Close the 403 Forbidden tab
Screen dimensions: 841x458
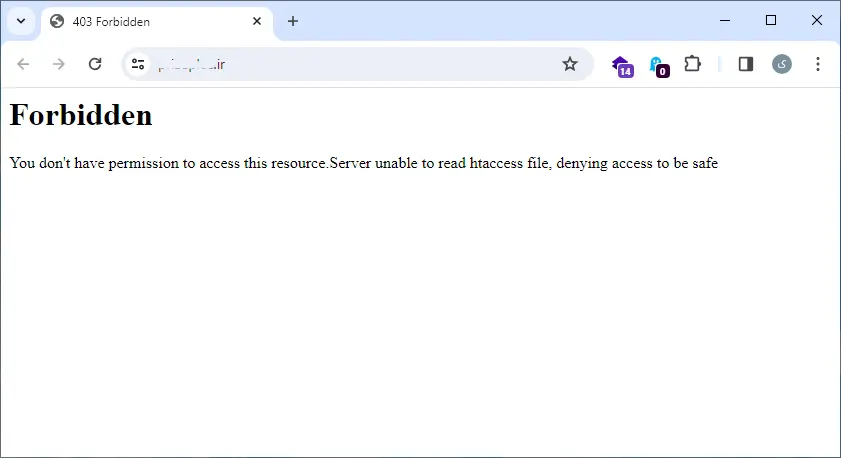257,21
